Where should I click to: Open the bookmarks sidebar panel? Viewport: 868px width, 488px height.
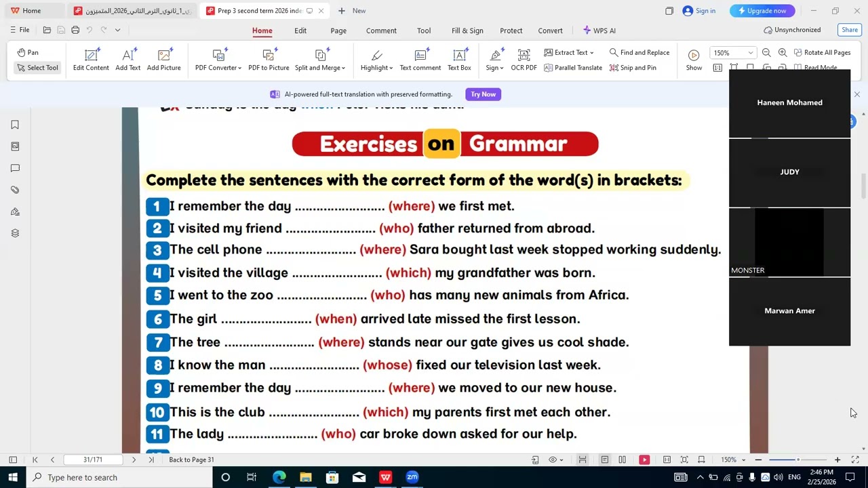click(x=15, y=125)
